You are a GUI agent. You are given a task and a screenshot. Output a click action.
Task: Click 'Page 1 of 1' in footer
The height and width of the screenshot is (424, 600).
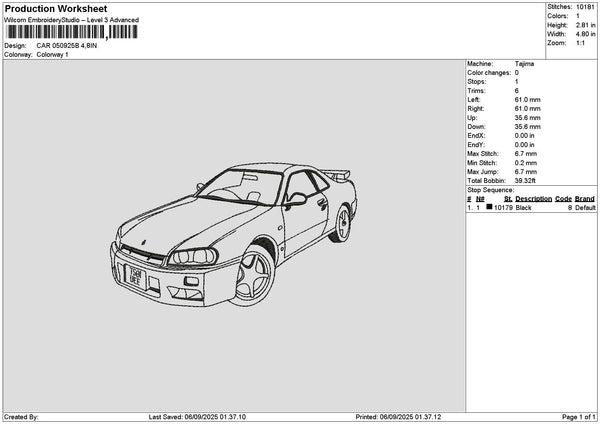click(579, 417)
